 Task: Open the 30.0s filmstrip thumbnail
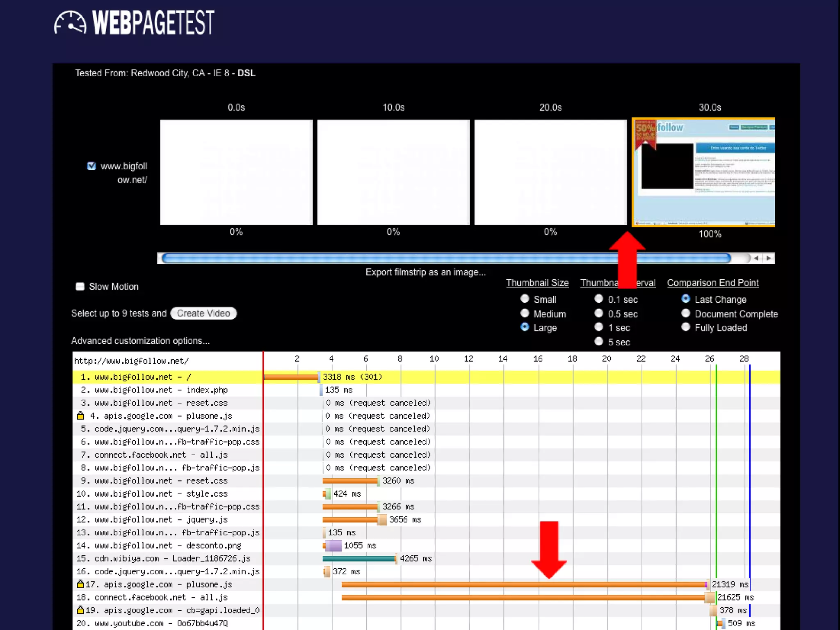[703, 172]
